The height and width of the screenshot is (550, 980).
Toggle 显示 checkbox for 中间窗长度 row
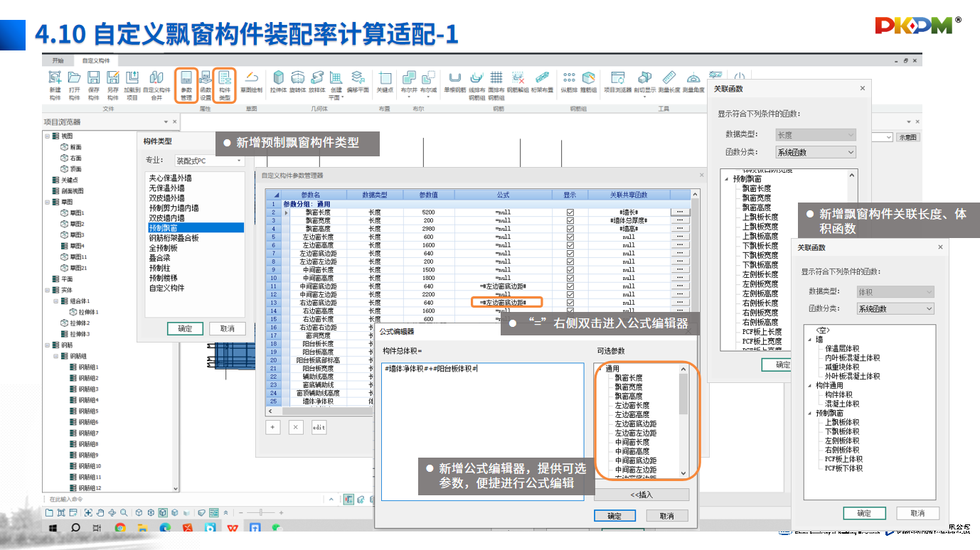570,270
